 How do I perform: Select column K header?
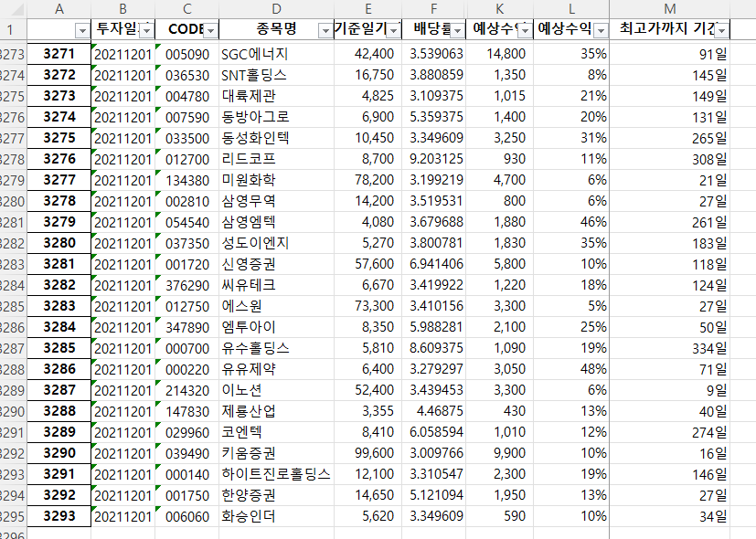[499, 9]
